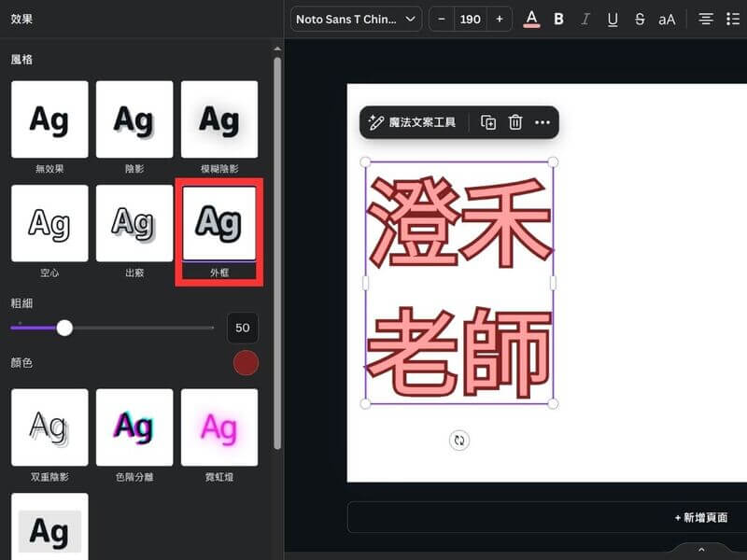Viewport: 747px width, 560px height.
Task: Select the 霓虹燈 neon text effect
Action: click(x=219, y=428)
